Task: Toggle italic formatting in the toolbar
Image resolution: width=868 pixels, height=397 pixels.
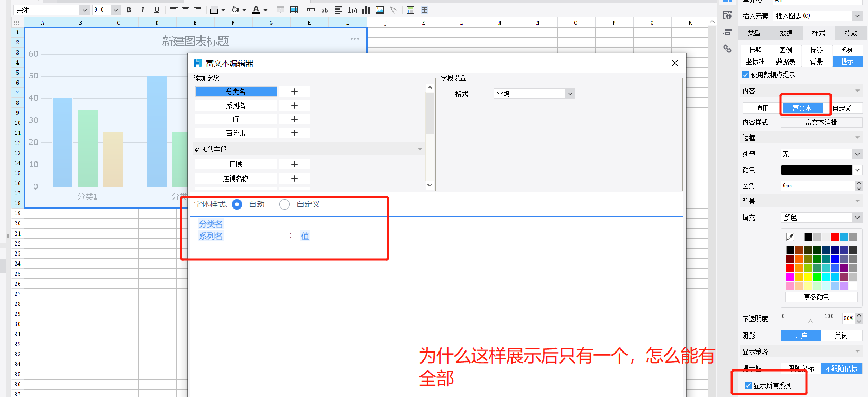Action: tap(143, 10)
